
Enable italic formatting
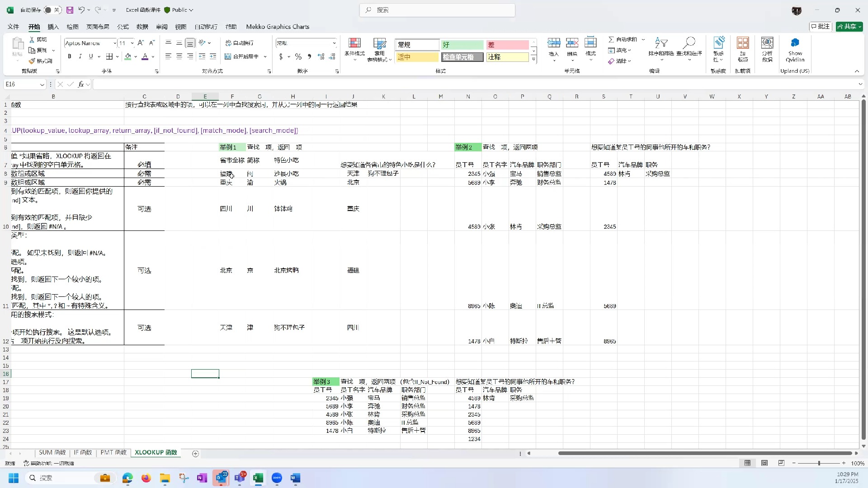coord(80,56)
